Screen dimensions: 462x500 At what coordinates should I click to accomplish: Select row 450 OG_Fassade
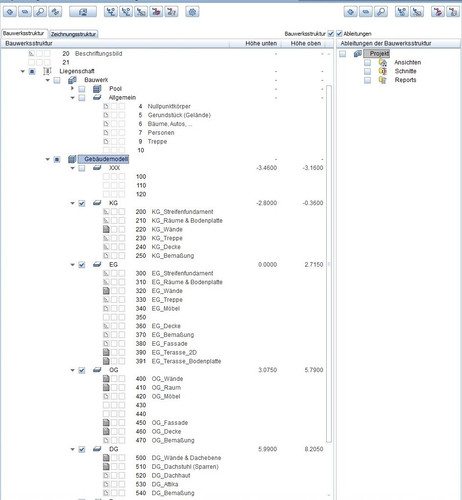point(170,423)
